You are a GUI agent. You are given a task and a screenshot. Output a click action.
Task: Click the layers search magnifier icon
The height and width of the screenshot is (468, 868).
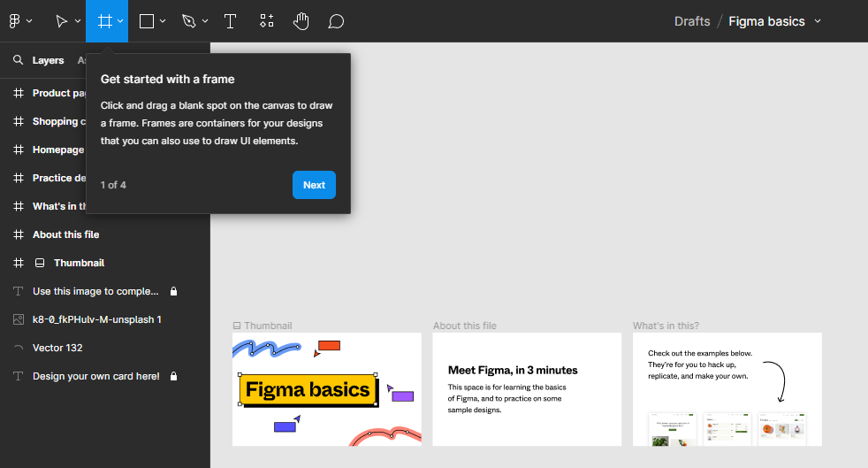(18, 60)
